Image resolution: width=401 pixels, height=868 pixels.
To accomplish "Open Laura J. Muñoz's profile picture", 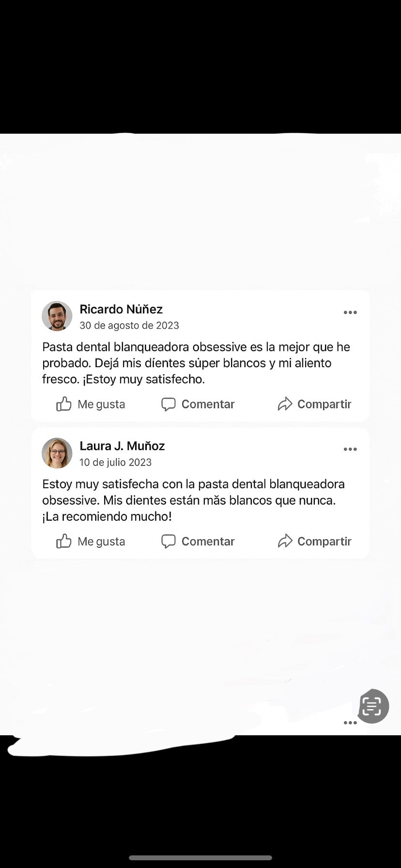I will click(x=57, y=453).
